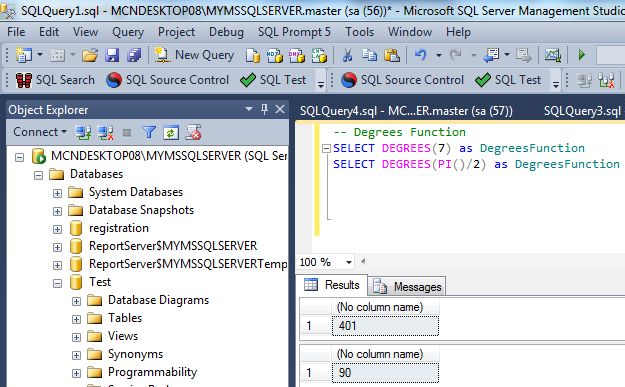
Task: Click the MDX query icon
Action: pos(274,56)
